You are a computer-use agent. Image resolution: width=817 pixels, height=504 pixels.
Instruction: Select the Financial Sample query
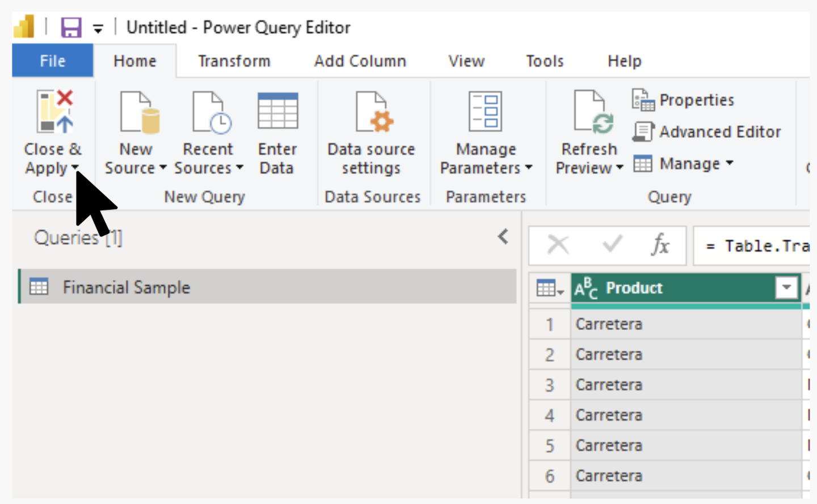point(126,287)
